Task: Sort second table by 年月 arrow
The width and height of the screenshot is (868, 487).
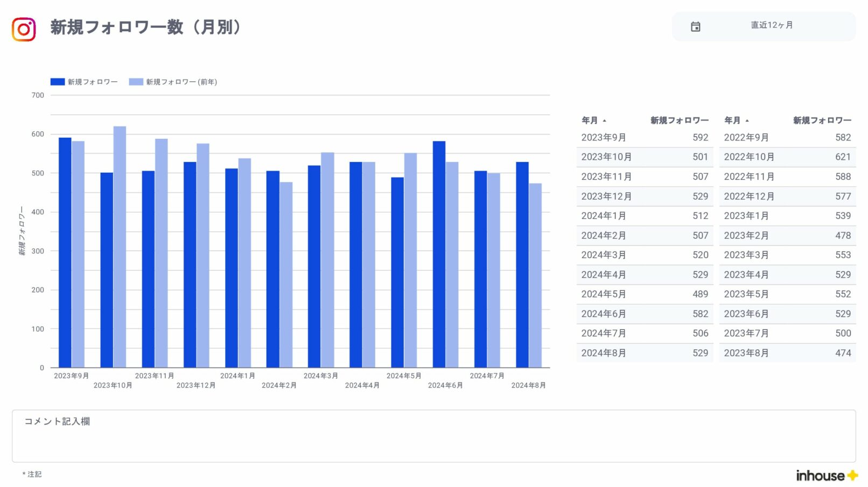Action: pos(747,121)
